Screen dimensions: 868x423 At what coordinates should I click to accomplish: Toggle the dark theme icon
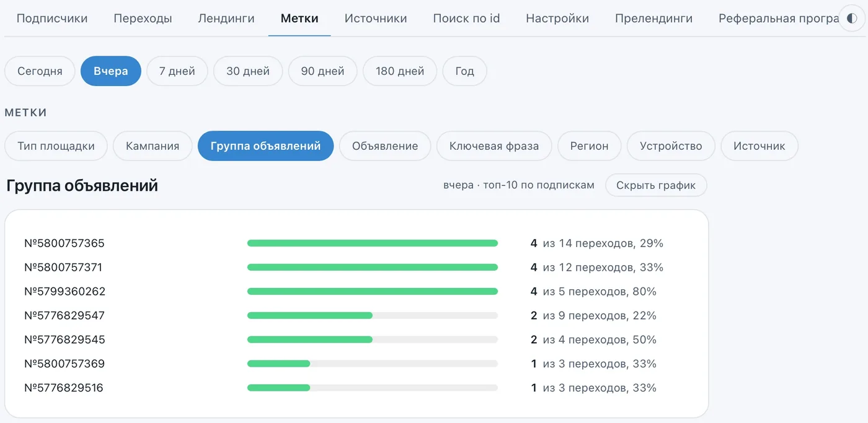(852, 19)
